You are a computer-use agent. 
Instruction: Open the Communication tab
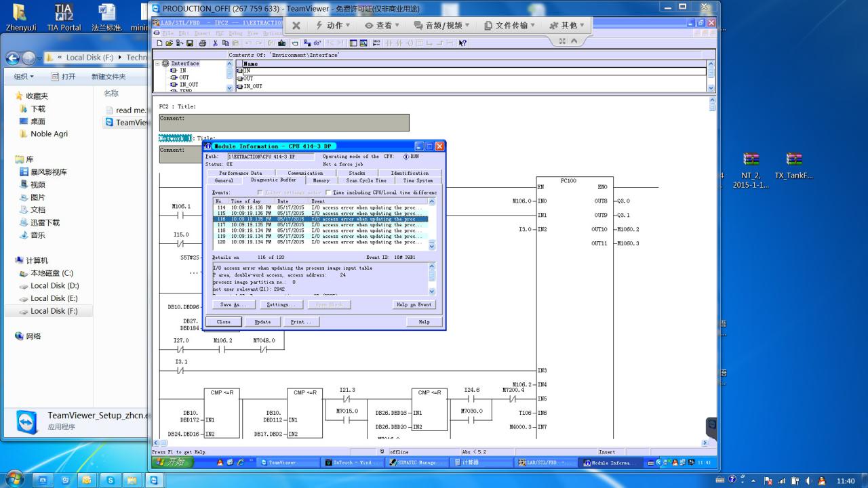[x=305, y=173]
